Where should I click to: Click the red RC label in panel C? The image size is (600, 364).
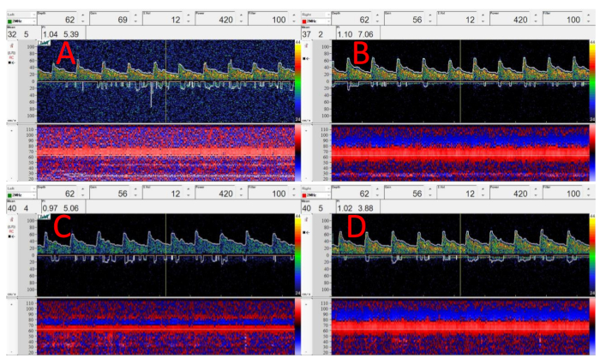11,231
